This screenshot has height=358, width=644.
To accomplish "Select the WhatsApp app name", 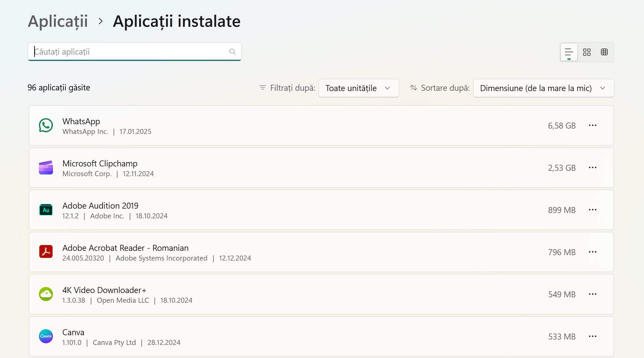I will coord(81,121).
